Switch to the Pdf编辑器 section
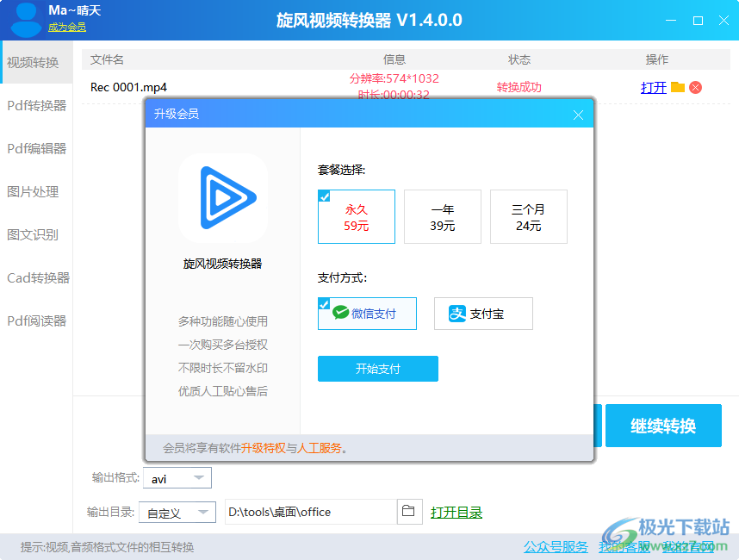The width and height of the screenshot is (739, 560). point(36,148)
